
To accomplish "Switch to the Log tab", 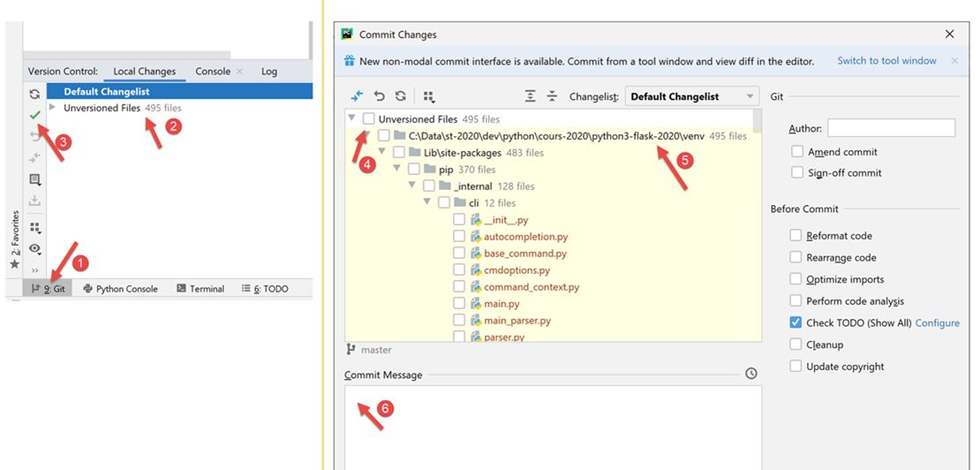I will pyautogui.click(x=268, y=72).
